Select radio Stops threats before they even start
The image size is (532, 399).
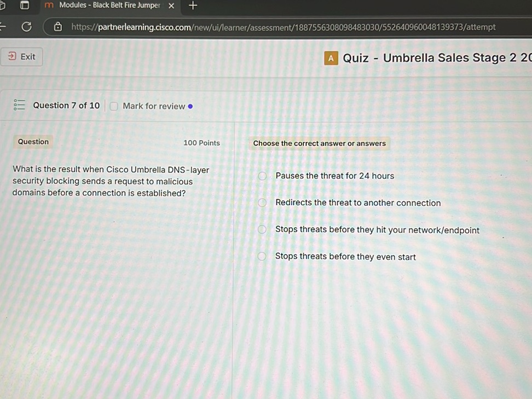click(263, 256)
